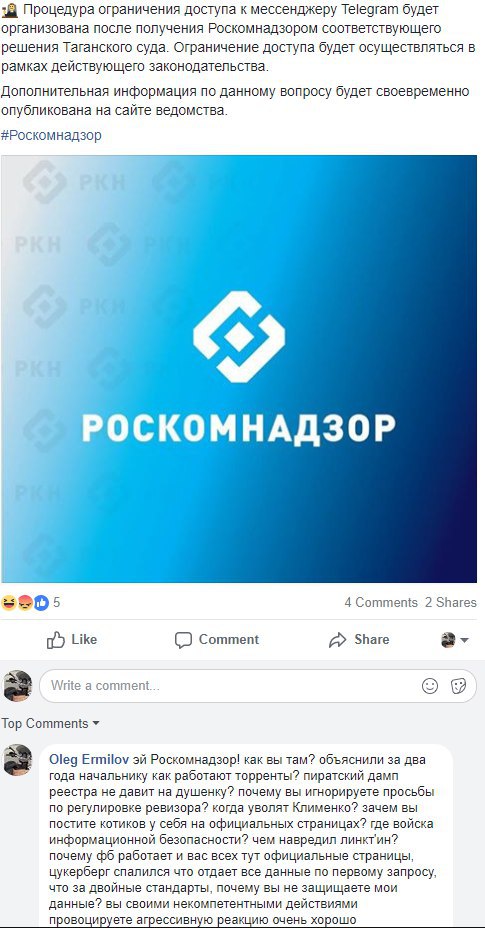Open the 4 Comments link
This screenshot has height=928, width=485.
coord(381,602)
